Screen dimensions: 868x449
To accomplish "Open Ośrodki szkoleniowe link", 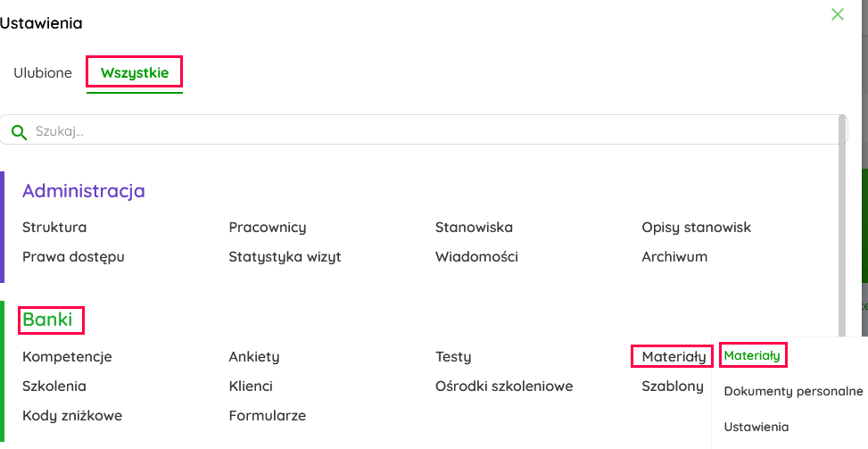I will (504, 387).
